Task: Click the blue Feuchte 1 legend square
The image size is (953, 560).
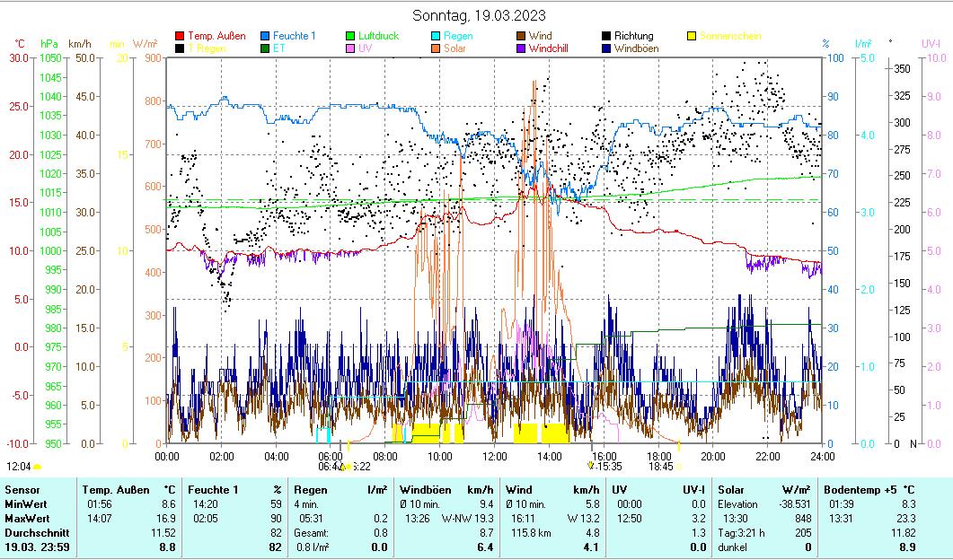Action: coord(266,37)
